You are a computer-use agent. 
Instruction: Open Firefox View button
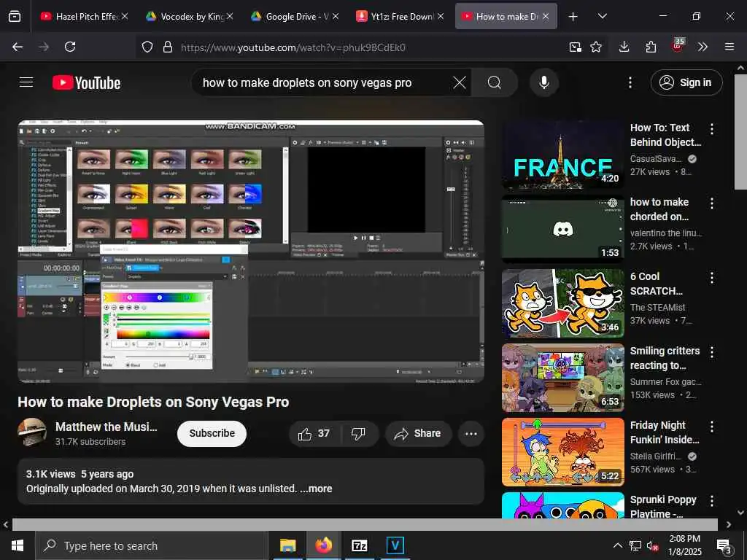15,16
